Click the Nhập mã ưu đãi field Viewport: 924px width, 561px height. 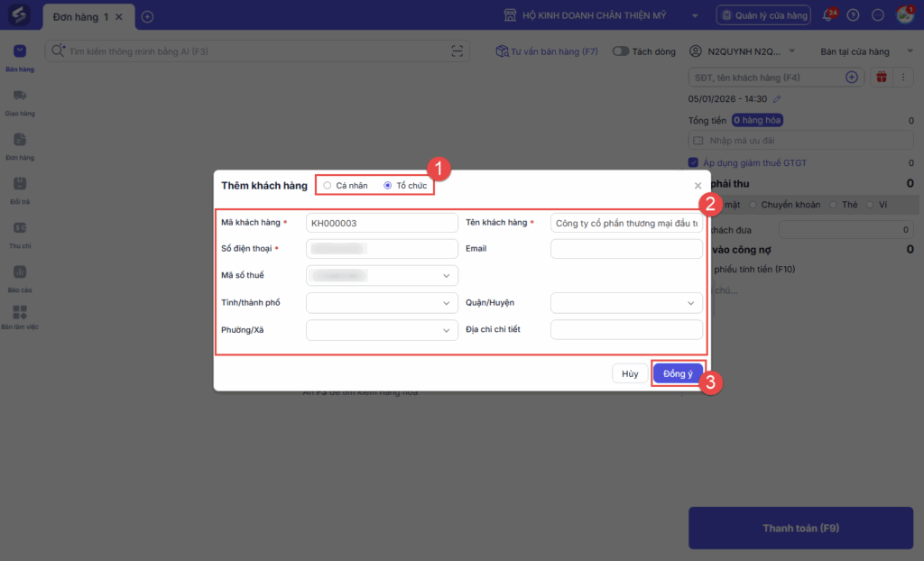[801, 141]
